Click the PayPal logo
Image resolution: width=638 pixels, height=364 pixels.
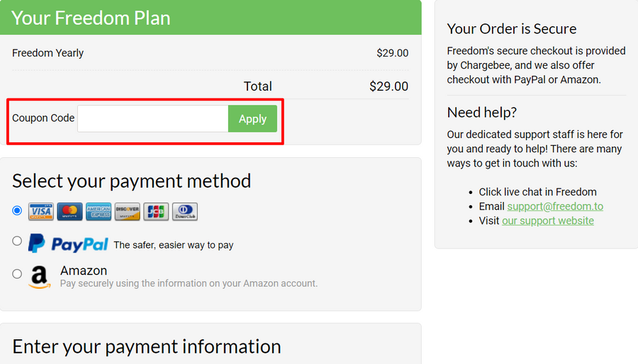68,244
